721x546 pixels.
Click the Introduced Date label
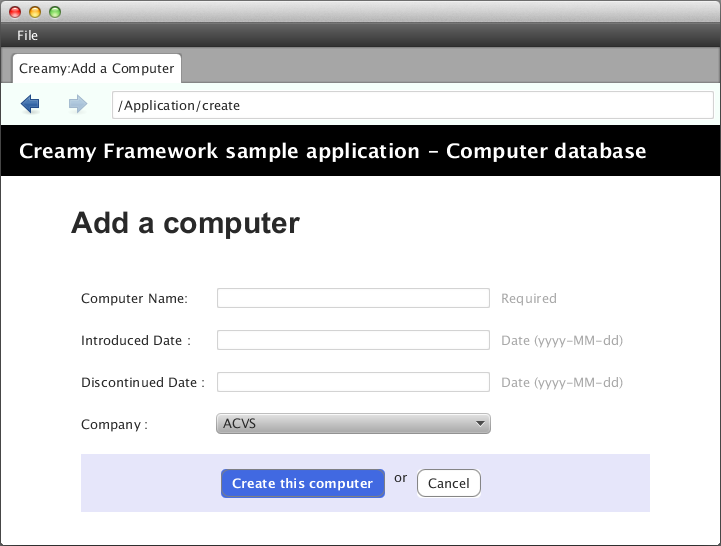click(135, 340)
